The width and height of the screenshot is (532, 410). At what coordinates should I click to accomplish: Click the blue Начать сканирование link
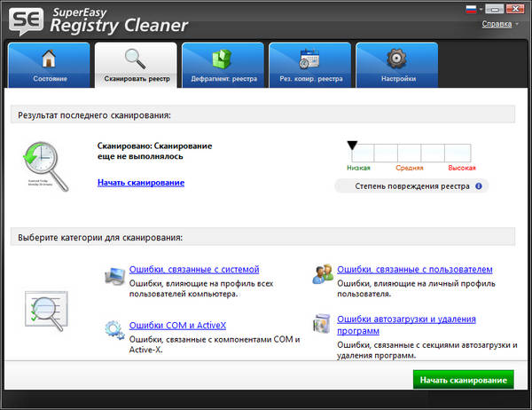(x=140, y=182)
